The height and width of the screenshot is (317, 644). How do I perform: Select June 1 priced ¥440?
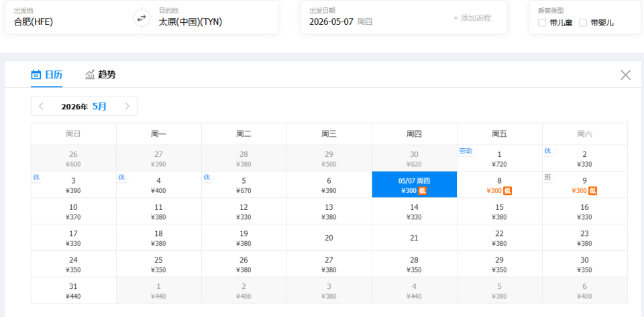[158, 290]
